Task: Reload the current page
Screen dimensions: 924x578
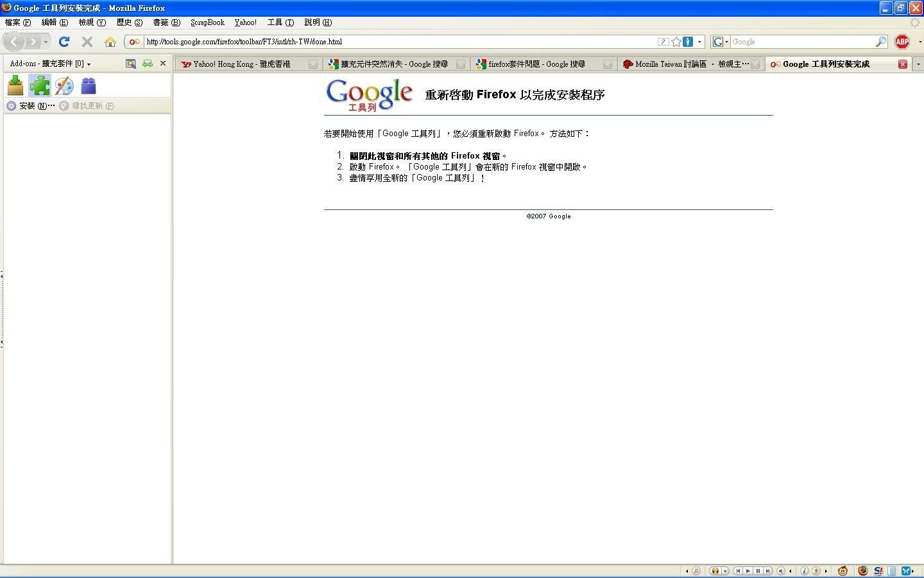Action: click(x=64, y=42)
